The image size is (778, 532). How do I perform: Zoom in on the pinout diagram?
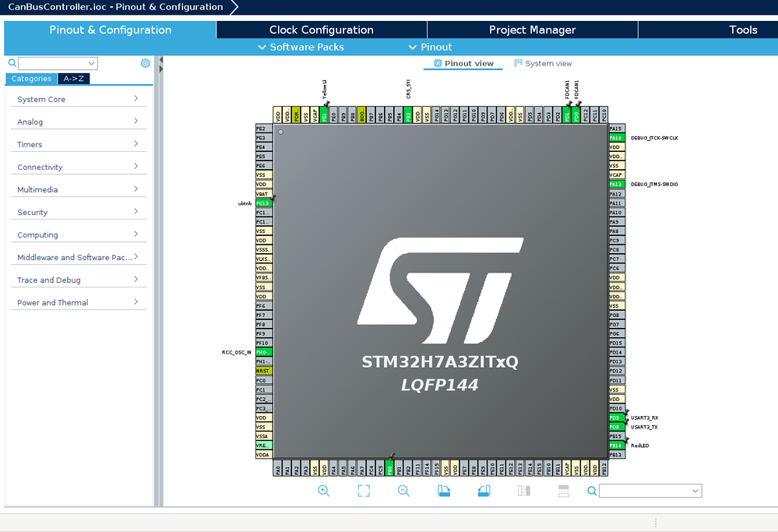coord(323,491)
